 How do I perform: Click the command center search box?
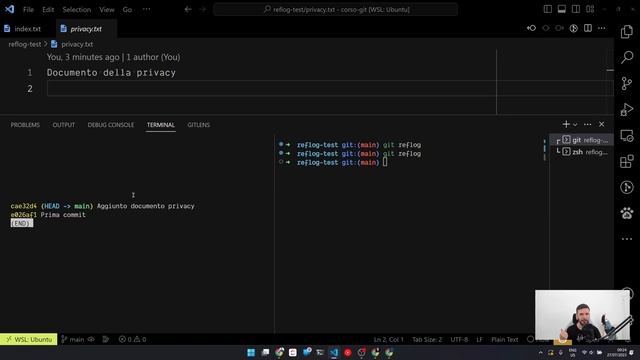coord(336,9)
